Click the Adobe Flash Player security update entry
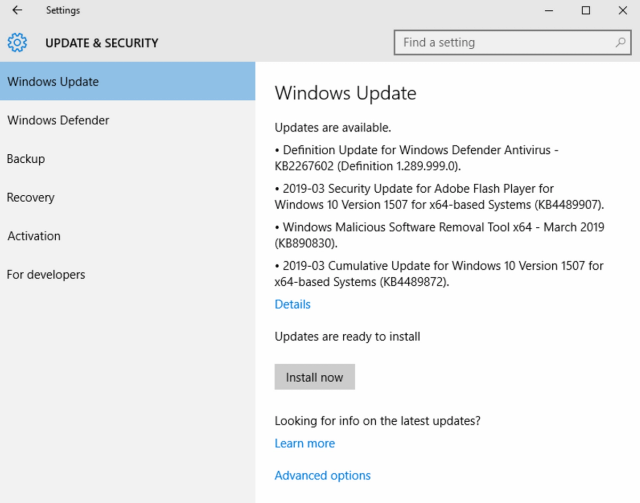This screenshot has height=503, width=640. [x=439, y=196]
